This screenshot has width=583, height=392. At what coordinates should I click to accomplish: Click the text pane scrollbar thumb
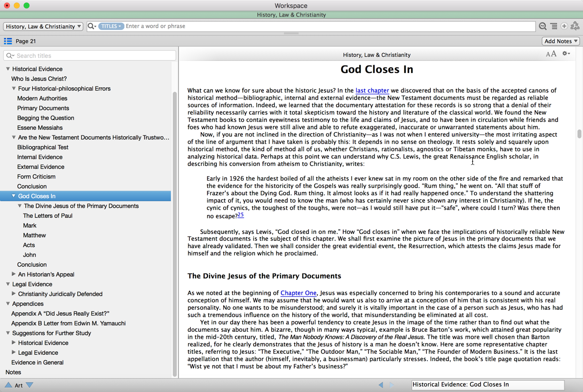pyautogui.click(x=579, y=134)
